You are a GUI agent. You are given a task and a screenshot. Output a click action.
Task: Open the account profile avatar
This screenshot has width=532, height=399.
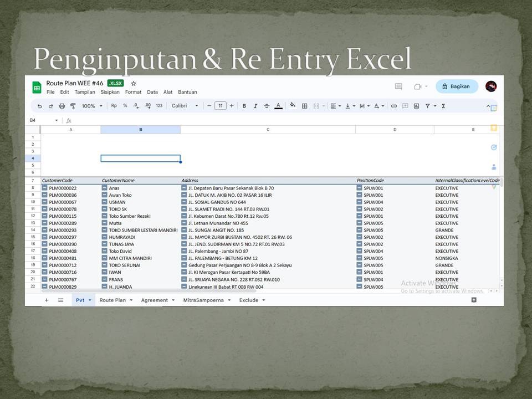pos(491,86)
